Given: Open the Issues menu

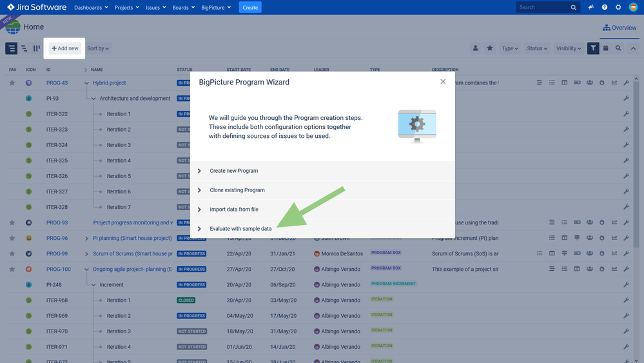Looking at the screenshot, I should pyautogui.click(x=155, y=7).
